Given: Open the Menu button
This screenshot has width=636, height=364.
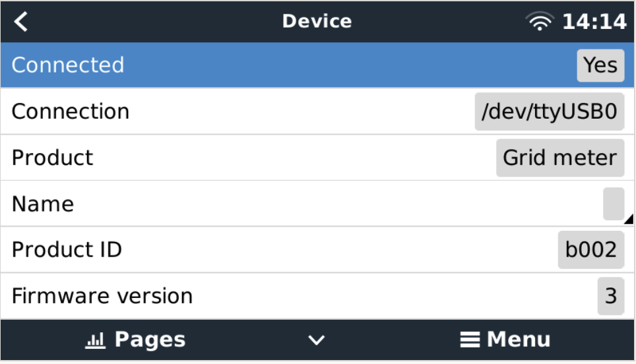Looking at the screenshot, I should [x=505, y=340].
